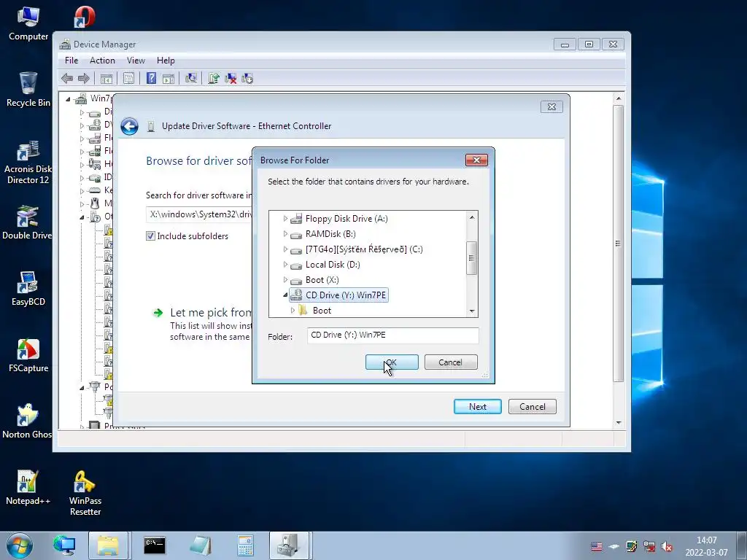Expand the RAMDisk (B:) node
The image size is (747, 560).
point(285,234)
